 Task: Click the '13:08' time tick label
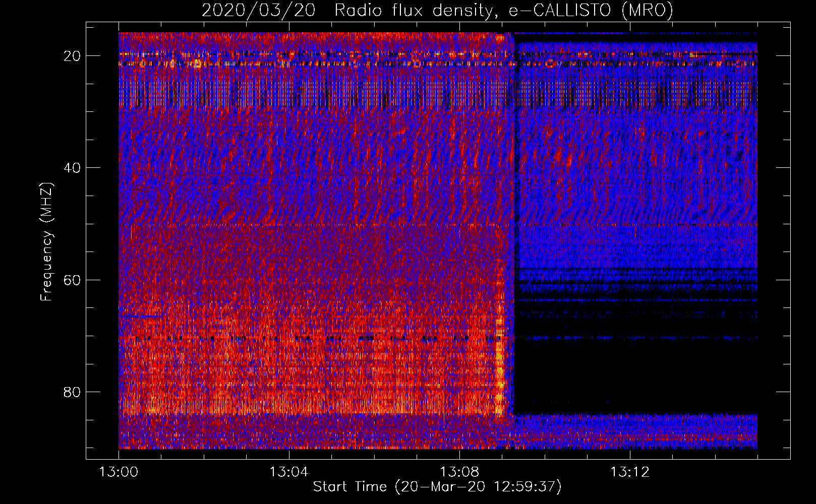tap(459, 472)
